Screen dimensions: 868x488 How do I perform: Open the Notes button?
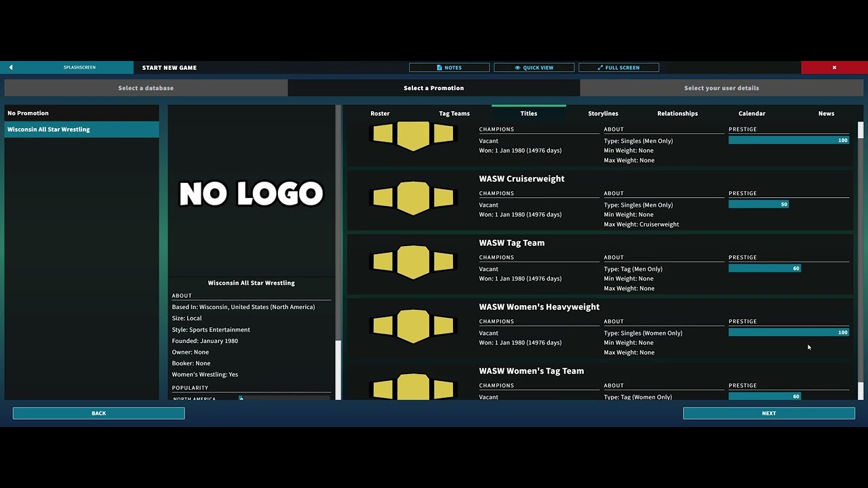click(449, 68)
